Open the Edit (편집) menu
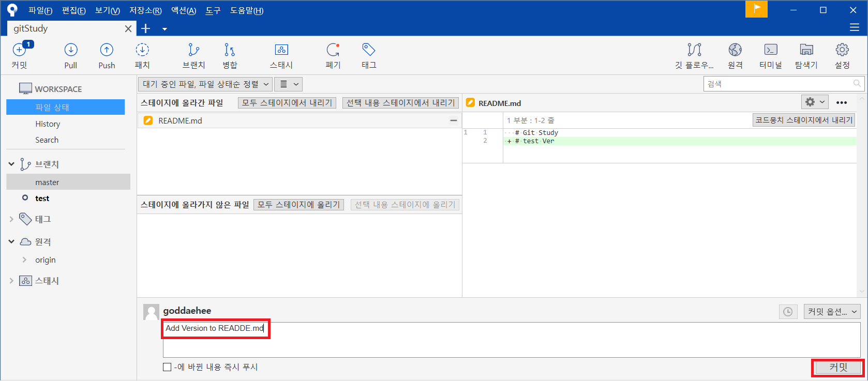 click(x=74, y=10)
